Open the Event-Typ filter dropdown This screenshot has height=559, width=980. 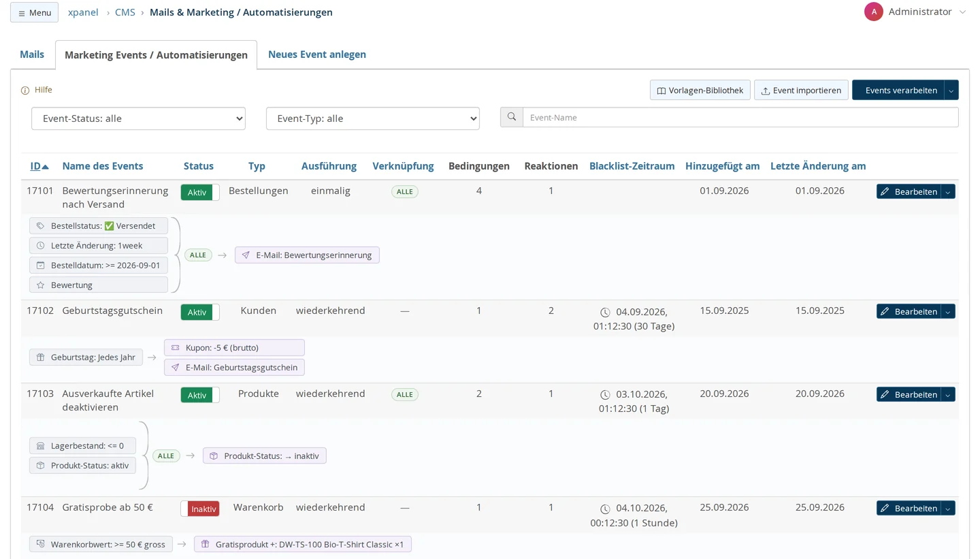pyautogui.click(x=373, y=118)
